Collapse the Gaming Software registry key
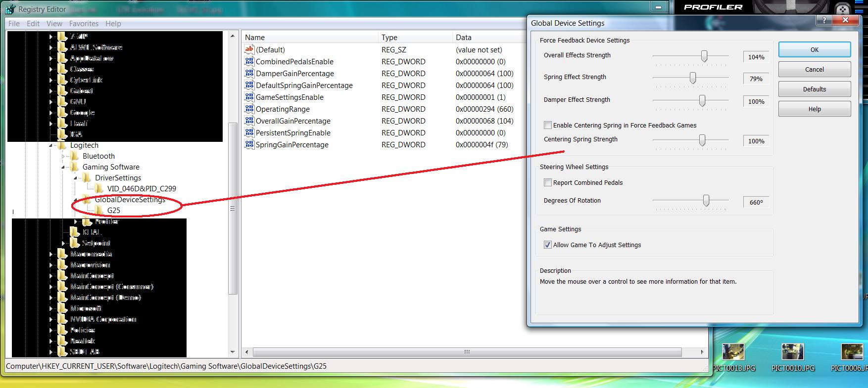This screenshot has height=388, width=868. click(63, 167)
